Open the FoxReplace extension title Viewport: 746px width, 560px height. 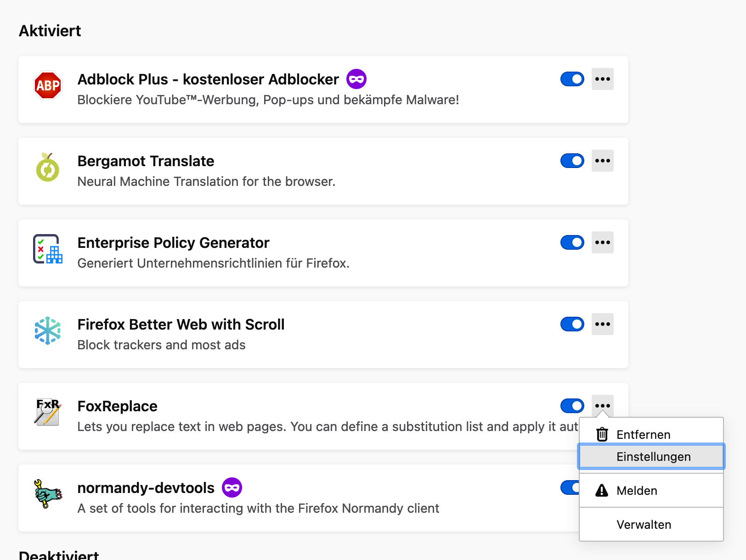tap(118, 406)
